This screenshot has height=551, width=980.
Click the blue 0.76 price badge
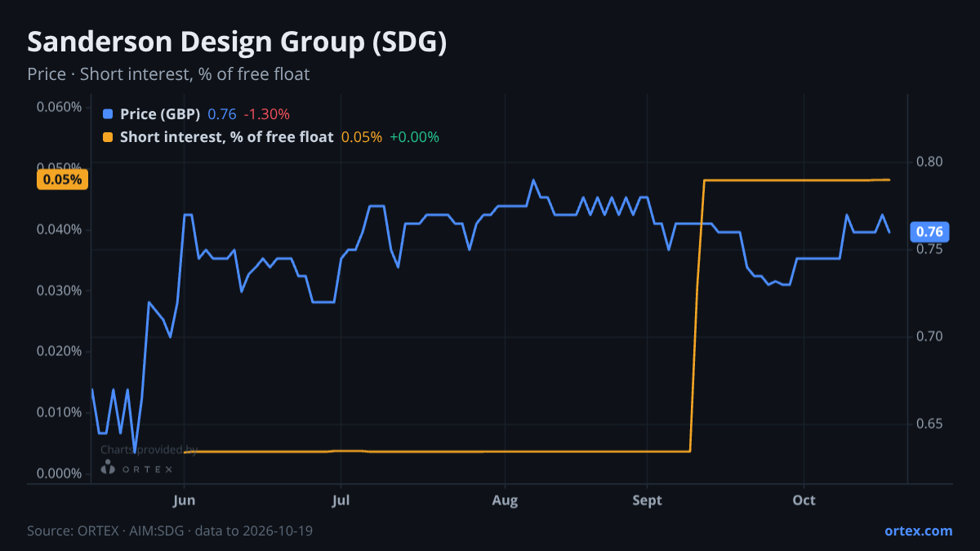pyautogui.click(x=929, y=232)
